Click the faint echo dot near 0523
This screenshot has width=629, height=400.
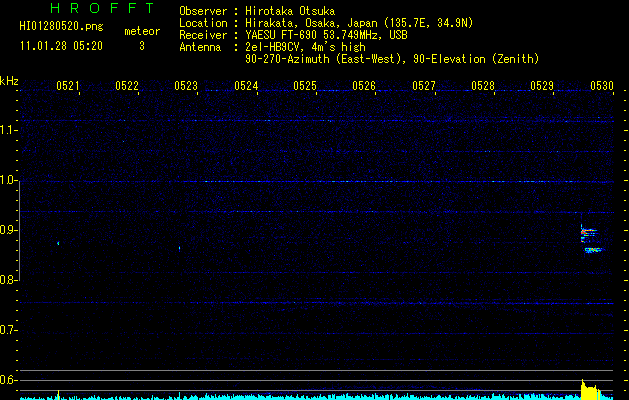[x=179, y=248]
